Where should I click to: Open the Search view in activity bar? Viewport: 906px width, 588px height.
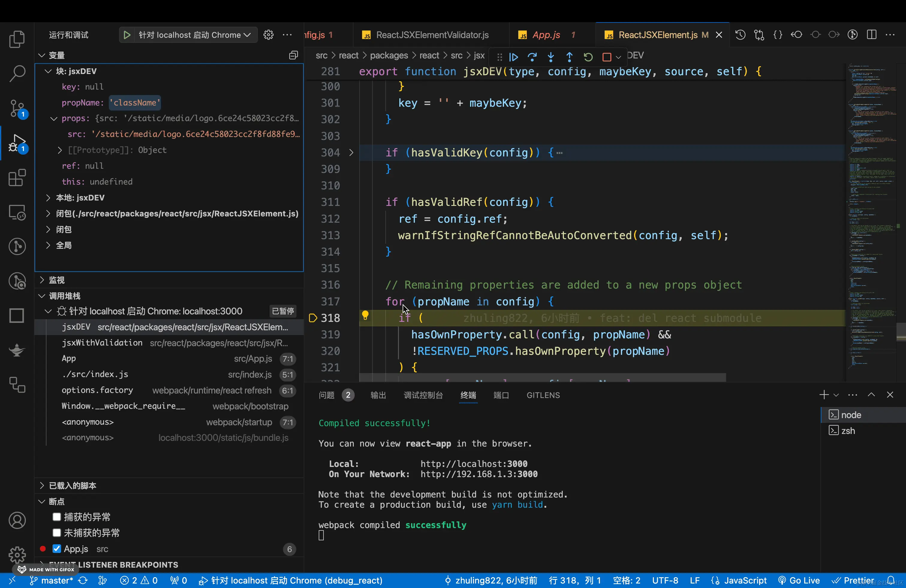pyautogui.click(x=17, y=73)
